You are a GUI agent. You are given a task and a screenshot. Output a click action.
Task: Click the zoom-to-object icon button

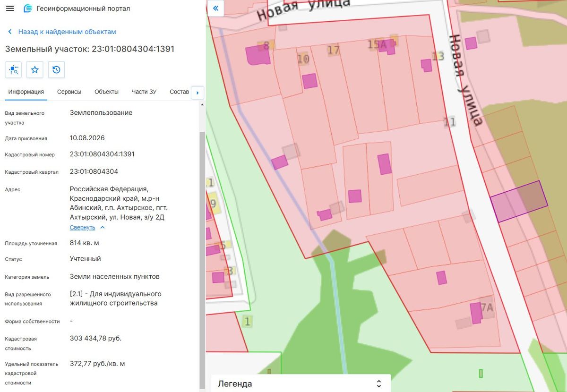click(13, 70)
